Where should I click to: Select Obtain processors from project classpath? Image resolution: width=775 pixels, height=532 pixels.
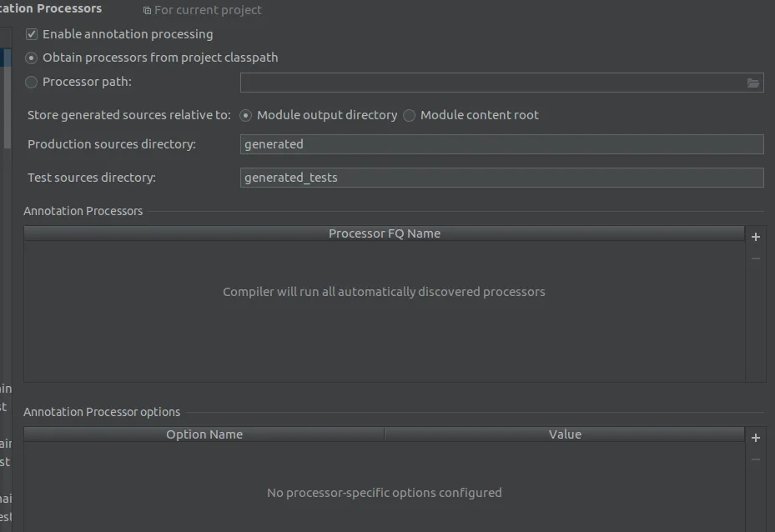pyautogui.click(x=32, y=58)
